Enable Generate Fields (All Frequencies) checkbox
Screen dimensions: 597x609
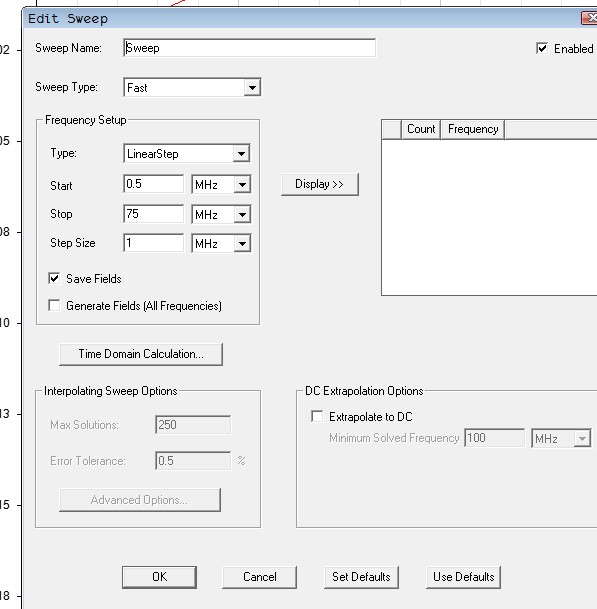54,305
